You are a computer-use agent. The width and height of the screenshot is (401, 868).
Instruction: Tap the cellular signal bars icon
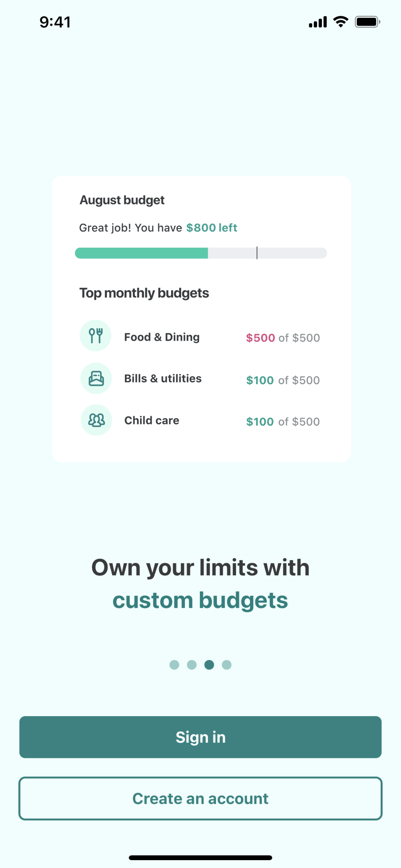point(318,22)
